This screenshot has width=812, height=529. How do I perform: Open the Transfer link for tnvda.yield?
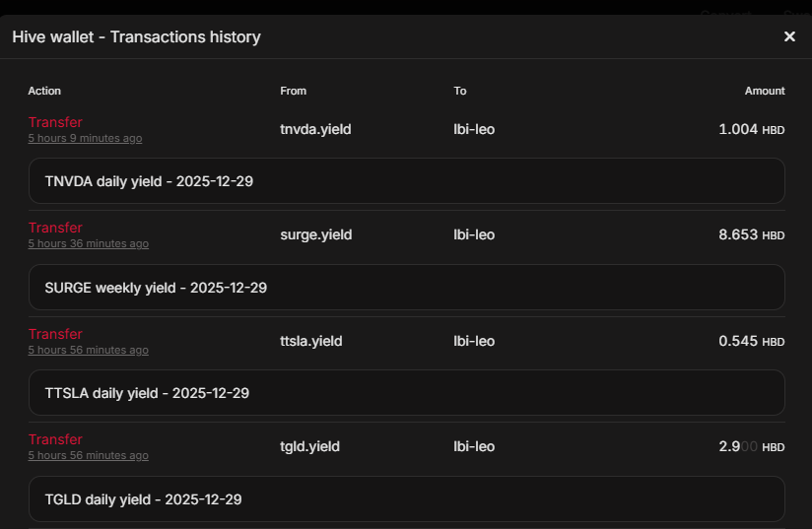click(x=55, y=122)
